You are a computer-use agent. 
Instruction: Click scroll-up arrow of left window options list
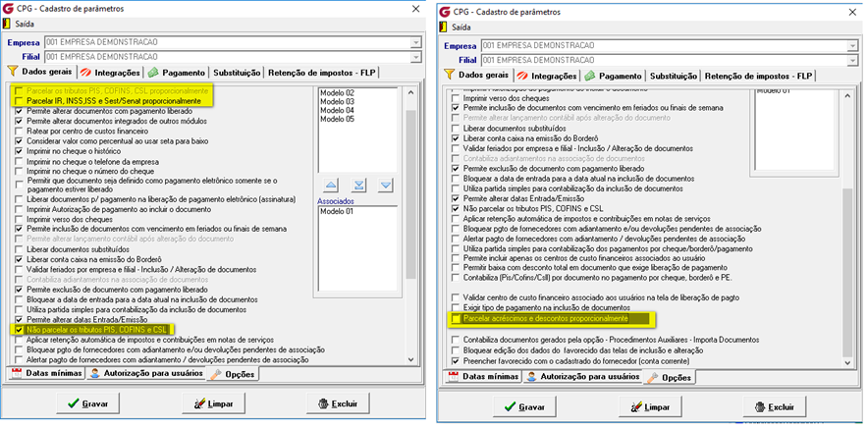coord(410,92)
